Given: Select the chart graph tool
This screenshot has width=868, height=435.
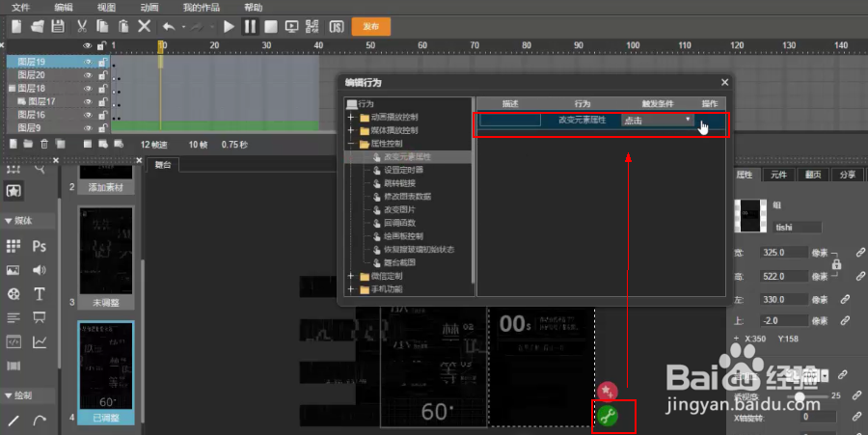Looking at the screenshot, I should coord(40,342).
